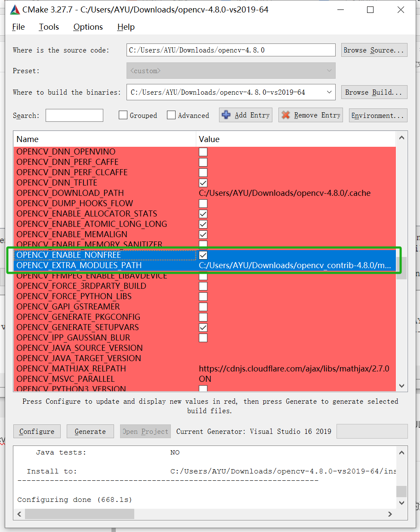Click output log horizontal scrollbar thumb

[x=80, y=514]
